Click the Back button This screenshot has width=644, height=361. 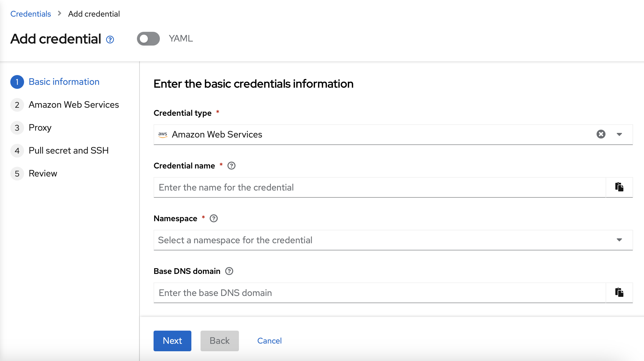point(220,341)
